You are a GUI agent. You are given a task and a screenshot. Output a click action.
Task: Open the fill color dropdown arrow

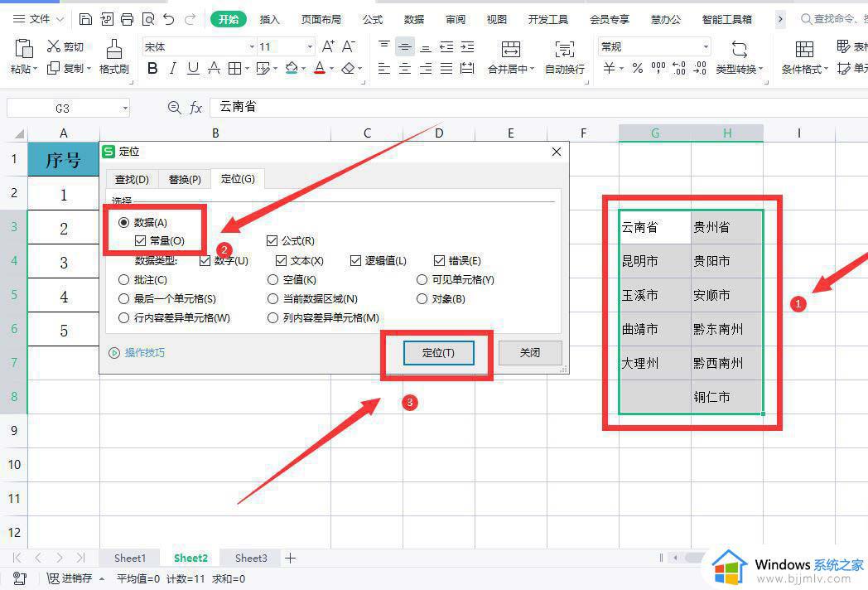(303, 69)
